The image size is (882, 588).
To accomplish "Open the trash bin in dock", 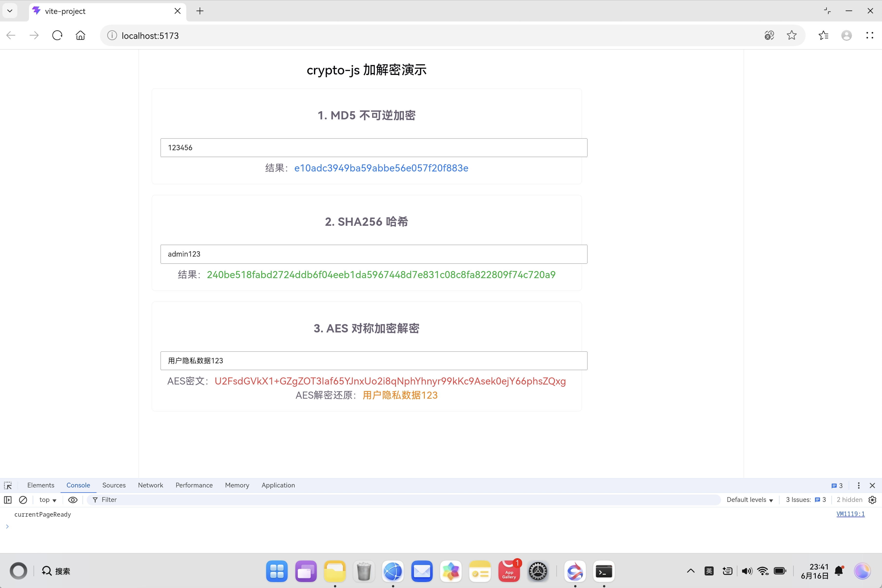I will click(364, 571).
